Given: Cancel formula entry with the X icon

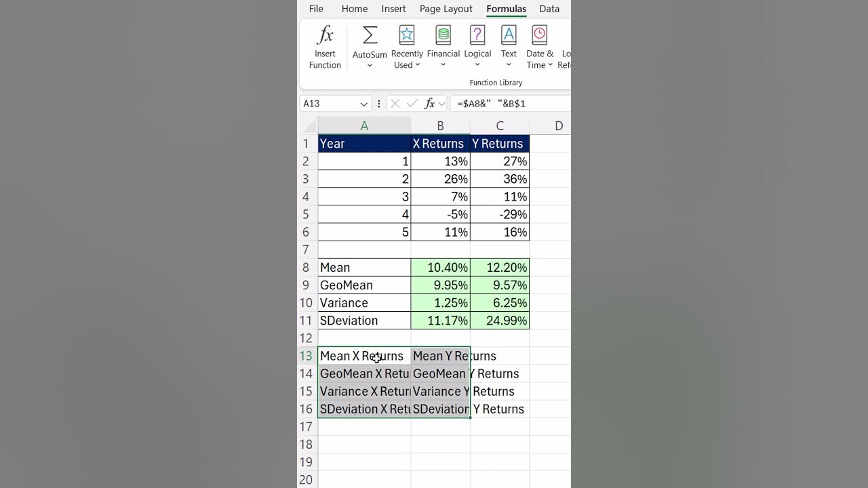Looking at the screenshot, I should tap(395, 104).
